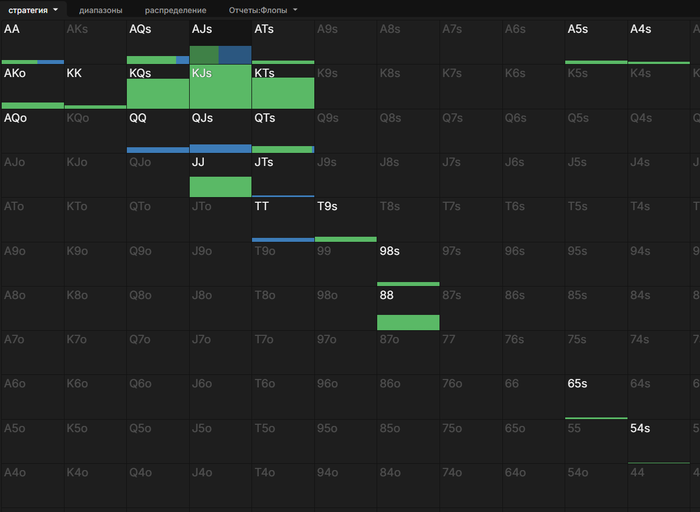Choose the AKo hand cell
The image size is (700, 512).
pyautogui.click(x=33, y=87)
